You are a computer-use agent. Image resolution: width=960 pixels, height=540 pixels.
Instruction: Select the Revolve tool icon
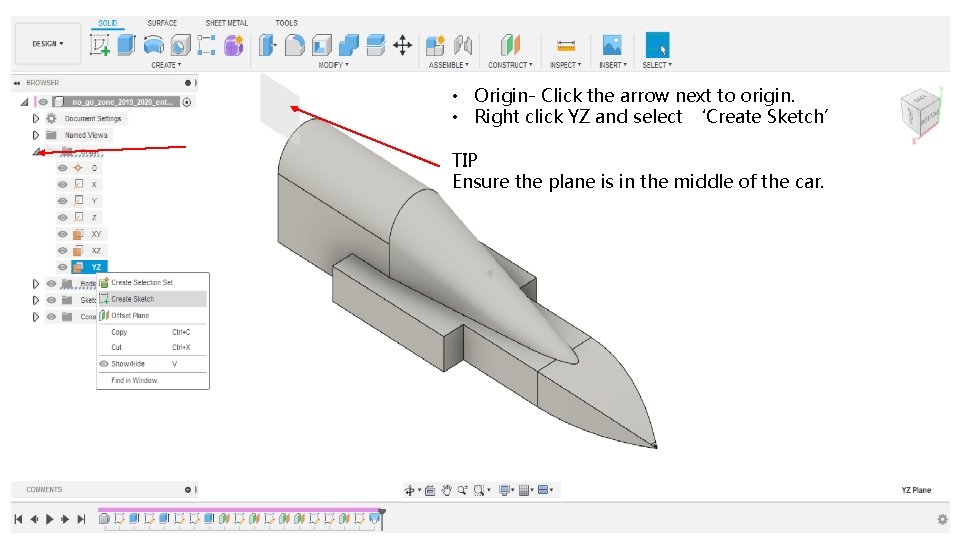(154, 45)
